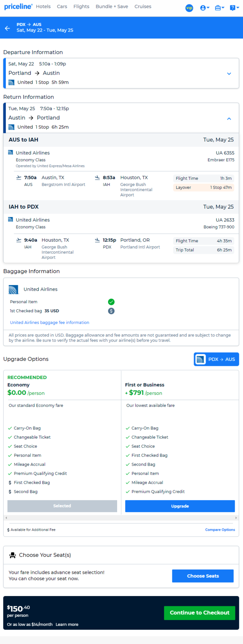Screen dimensions: 243x644
Task: Collapse the Austin to Portland return details
Action: pyautogui.click(x=229, y=118)
